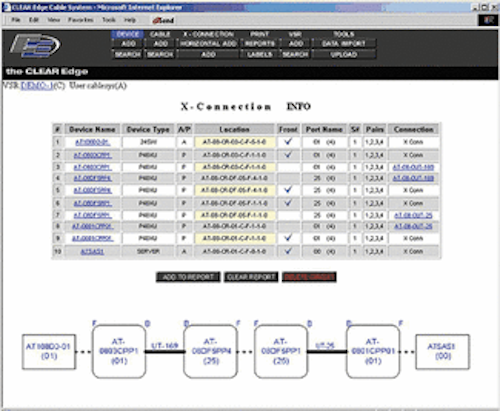This screenshot has width=500, height=411.
Task: Open the Favorites menu
Action: pyautogui.click(x=81, y=20)
